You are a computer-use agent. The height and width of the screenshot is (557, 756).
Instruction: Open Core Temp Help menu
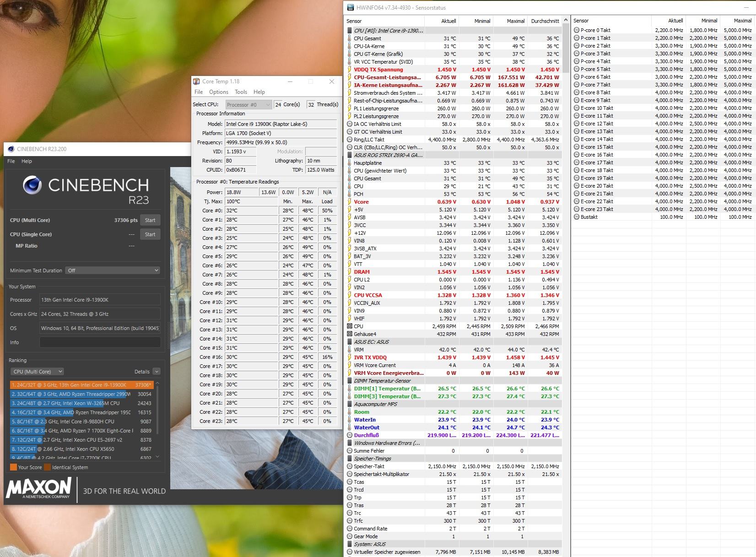[259, 92]
